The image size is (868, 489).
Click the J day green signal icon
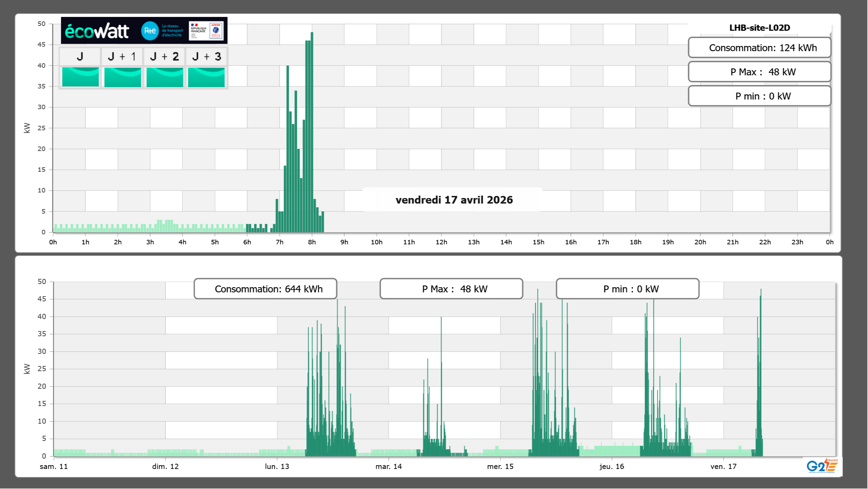pos(80,77)
